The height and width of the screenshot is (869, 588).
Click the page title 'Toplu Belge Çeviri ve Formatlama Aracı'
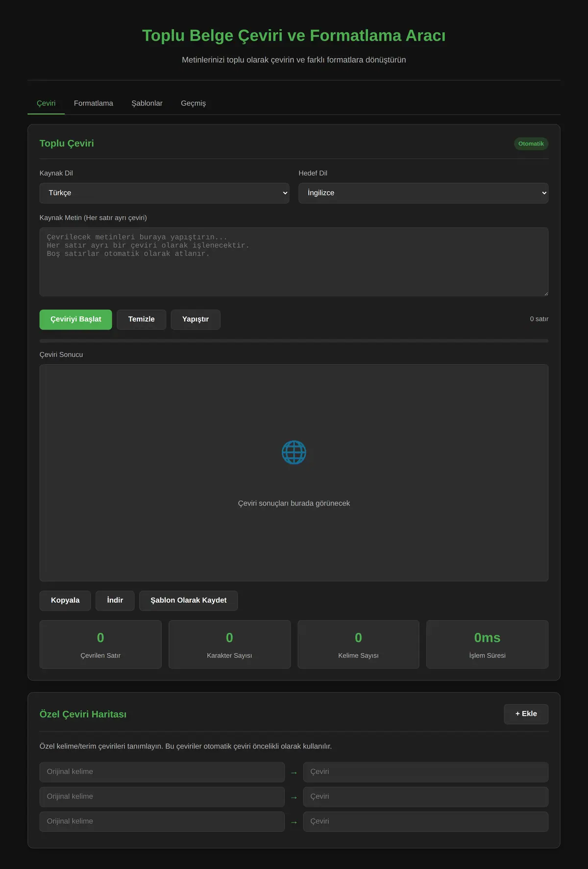(294, 36)
